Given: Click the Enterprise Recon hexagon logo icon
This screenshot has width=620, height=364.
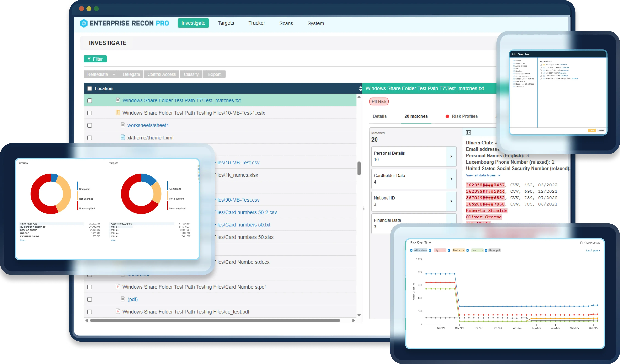Looking at the screenshot, I should pos(84,23).
